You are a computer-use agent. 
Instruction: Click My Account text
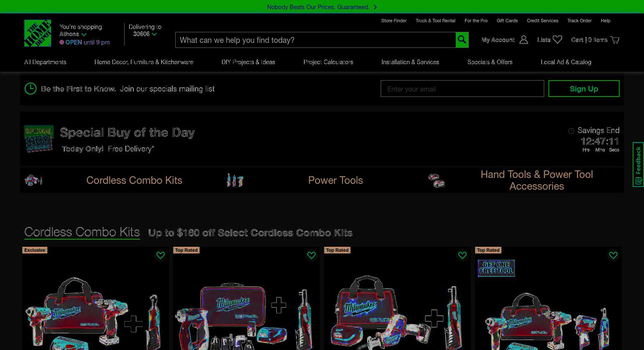[498, 40]
